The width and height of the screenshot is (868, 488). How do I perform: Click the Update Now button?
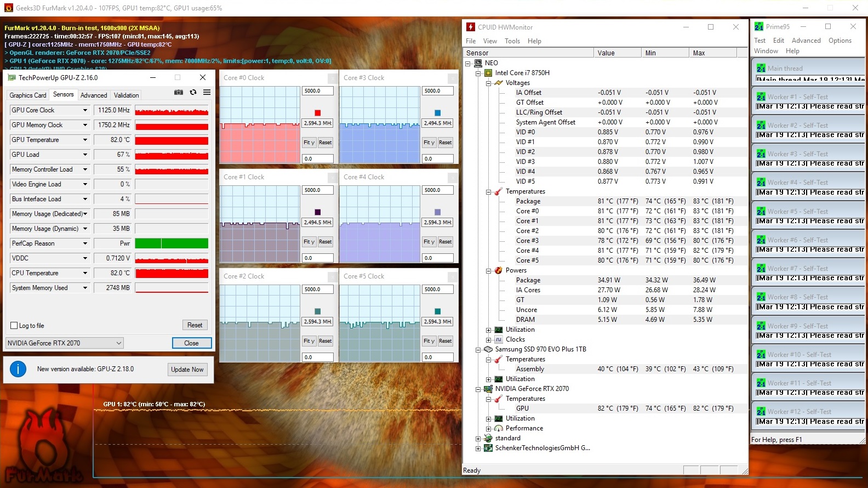[187, 370]
